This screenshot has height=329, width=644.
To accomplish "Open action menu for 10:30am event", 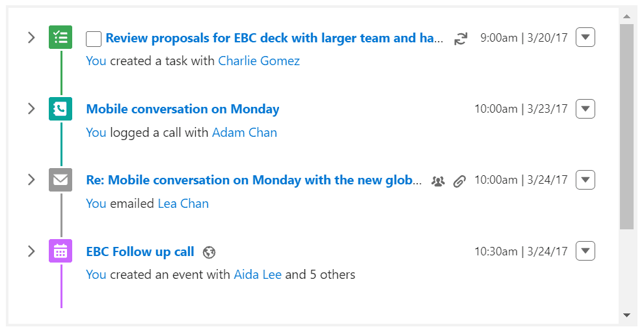I will (x=585, y=251).
